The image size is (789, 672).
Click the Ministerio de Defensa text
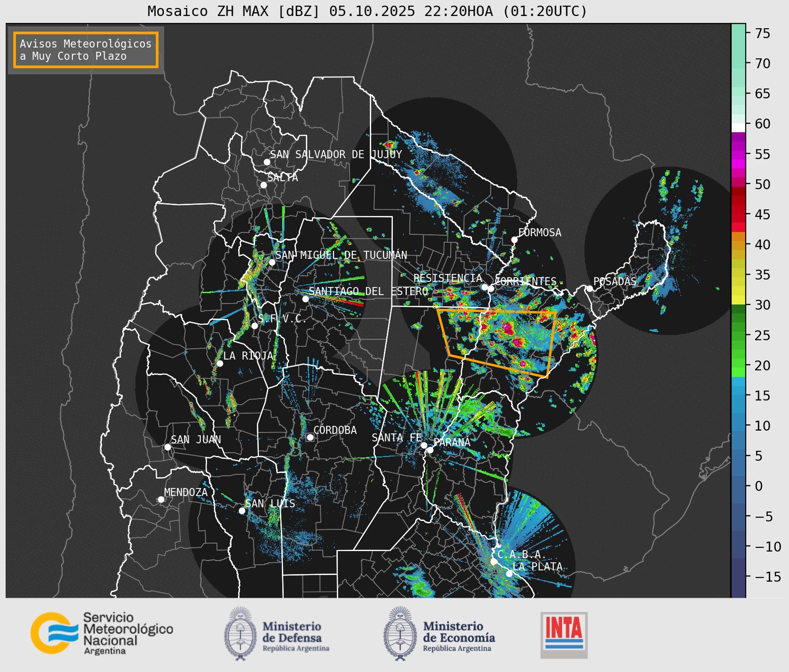296,636
